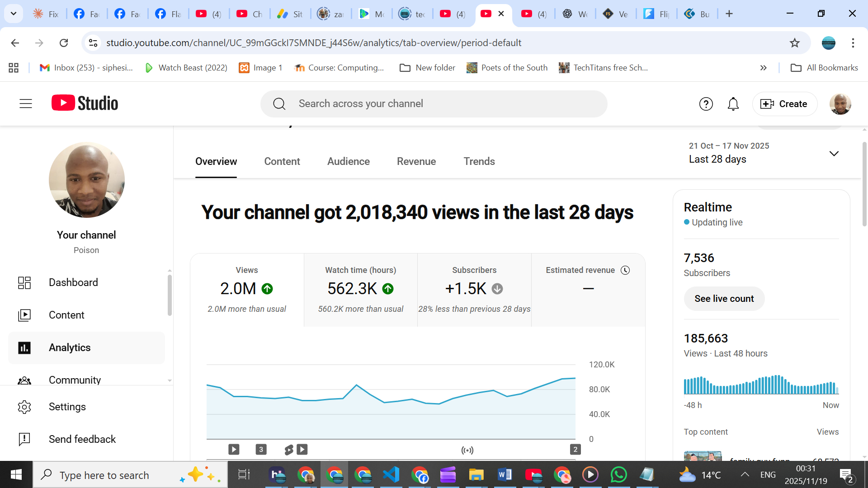Click the Send feedback icon
868x488 pixels.
click(24, 439)
